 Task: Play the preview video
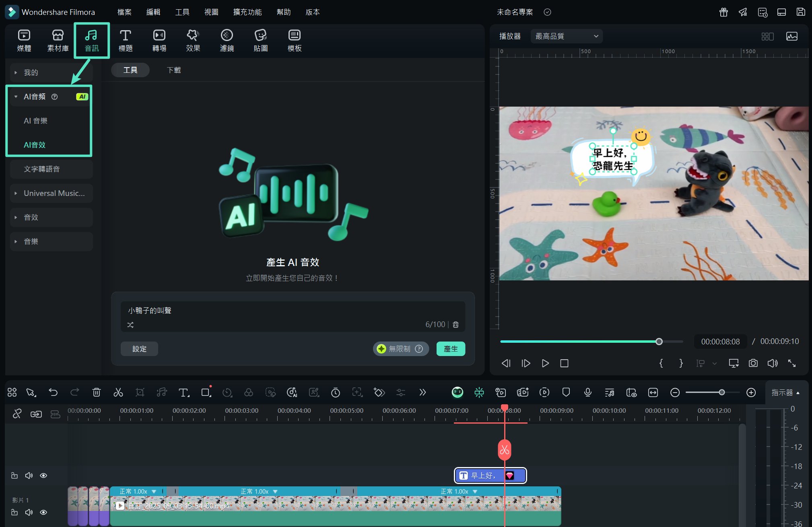(x=545, y=363)
